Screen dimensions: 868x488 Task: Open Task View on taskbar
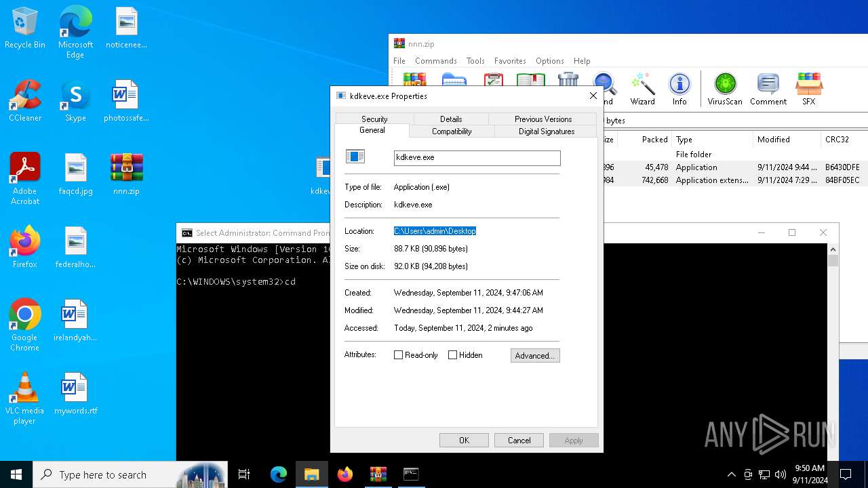(244, 474)
